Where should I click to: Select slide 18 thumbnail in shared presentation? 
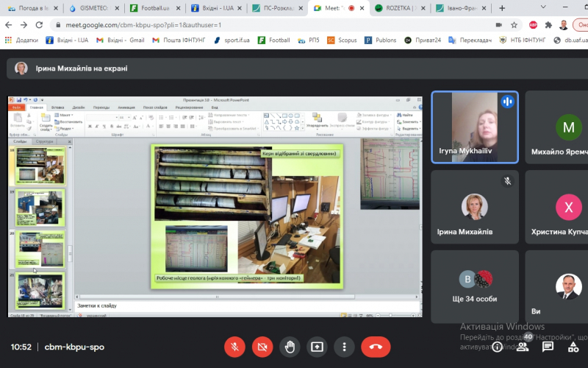click(40, 166)
